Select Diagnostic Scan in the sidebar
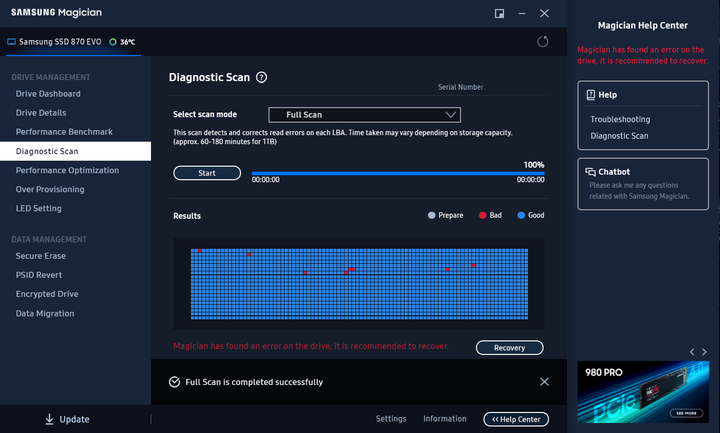This screenshot has height=433, width=720. tap(75, 151)
